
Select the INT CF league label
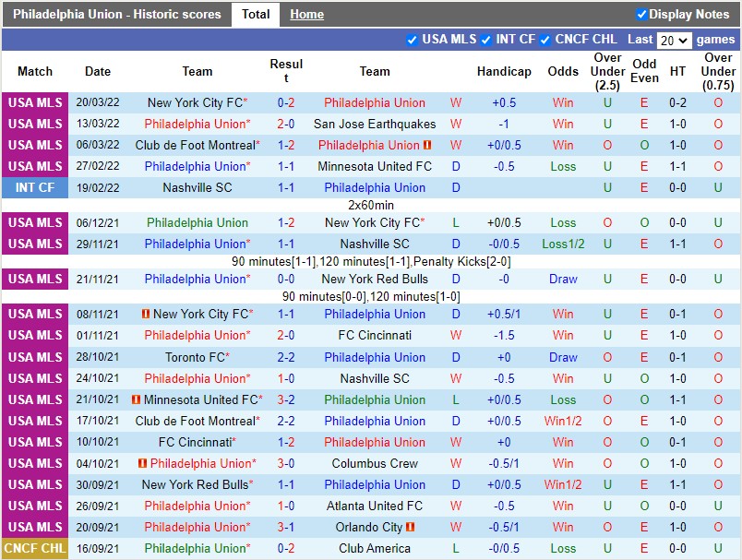tap(35, 188)
